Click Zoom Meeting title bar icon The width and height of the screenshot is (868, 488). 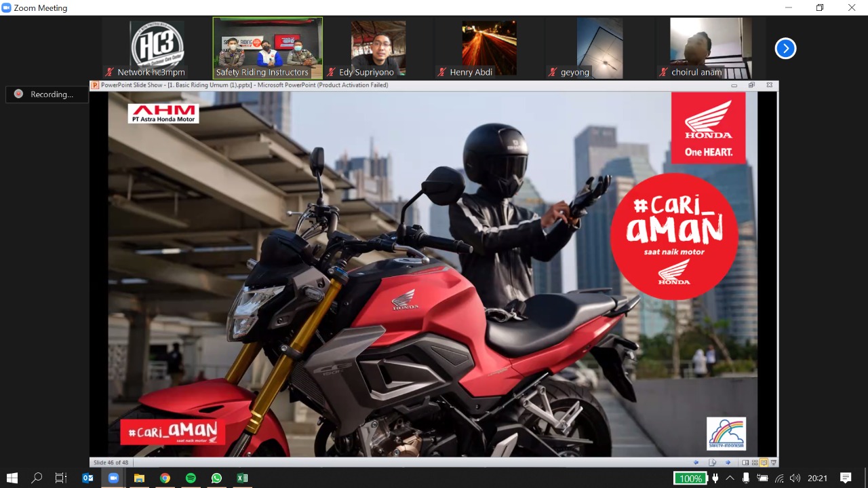tap(7, 7)
